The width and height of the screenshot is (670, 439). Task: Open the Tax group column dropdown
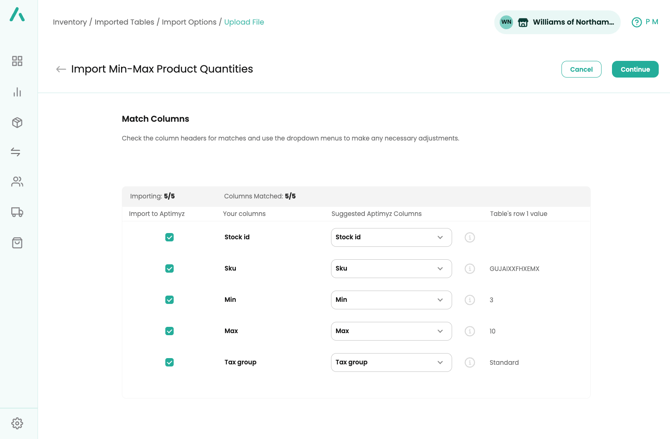(x=391, y=362)
